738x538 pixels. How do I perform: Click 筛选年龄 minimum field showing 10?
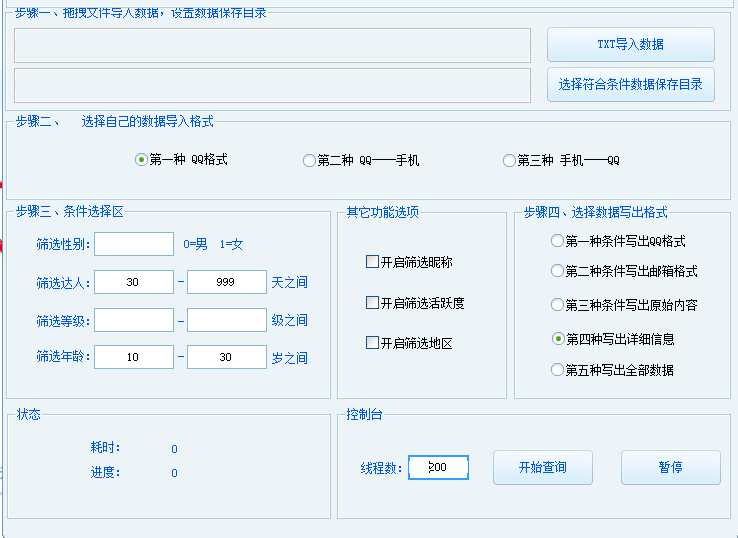[x=134, y=357]
